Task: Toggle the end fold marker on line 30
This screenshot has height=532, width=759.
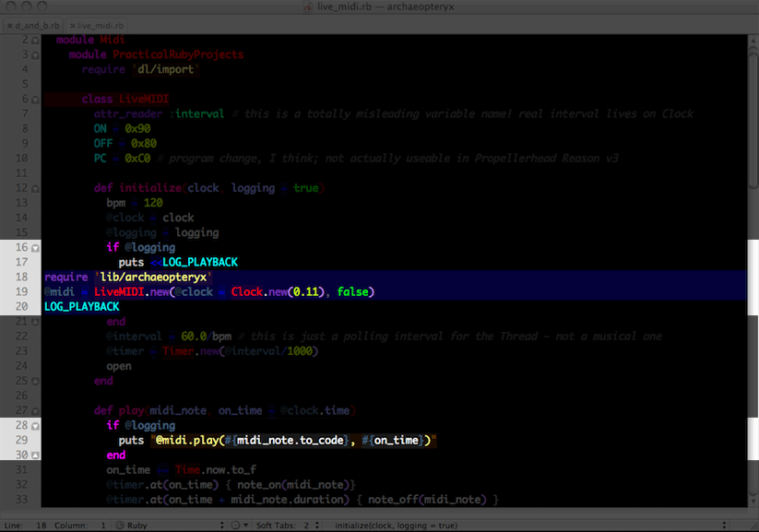Action: 35,455
